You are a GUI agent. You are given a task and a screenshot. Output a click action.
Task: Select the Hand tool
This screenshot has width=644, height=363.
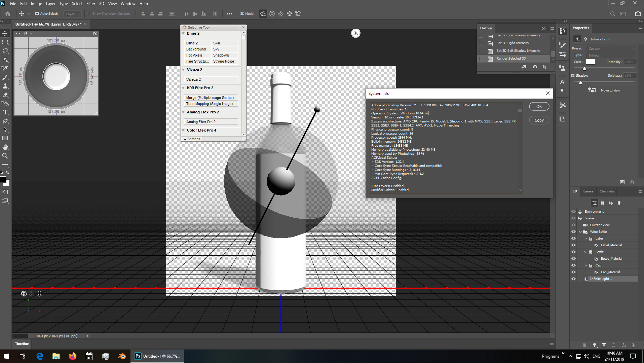tap(5, 147)
